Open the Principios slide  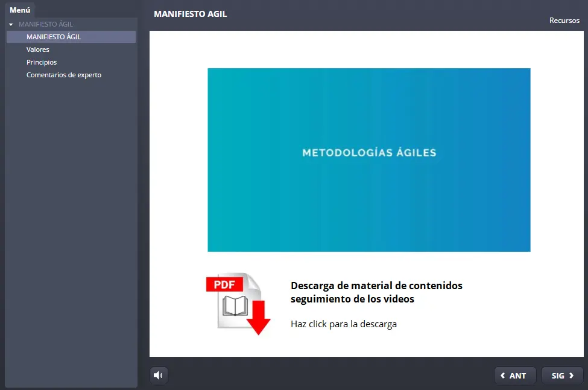point(42,62)
